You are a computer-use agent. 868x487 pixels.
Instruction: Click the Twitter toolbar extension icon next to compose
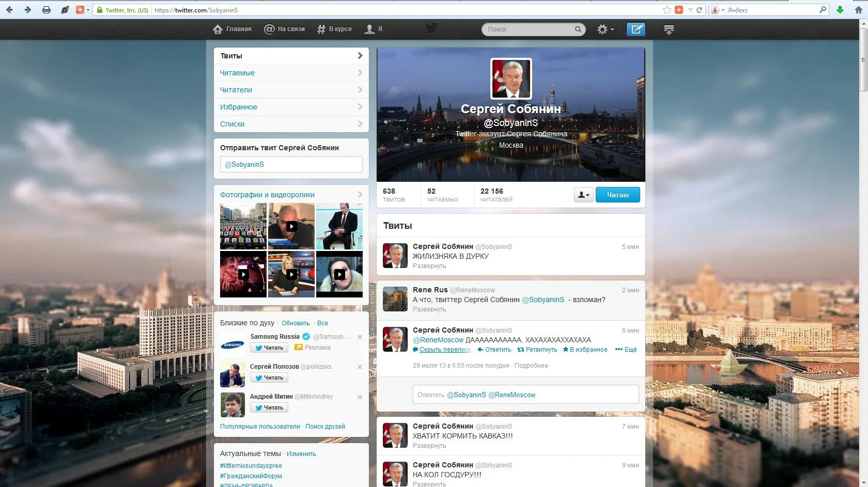(x=669, y=29)
